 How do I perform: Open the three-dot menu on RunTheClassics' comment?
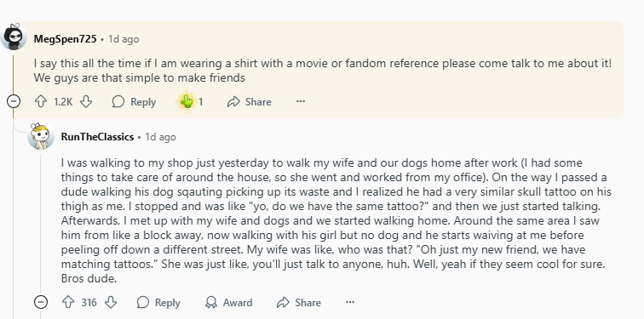pyautogui.click(x=350, y=302)
